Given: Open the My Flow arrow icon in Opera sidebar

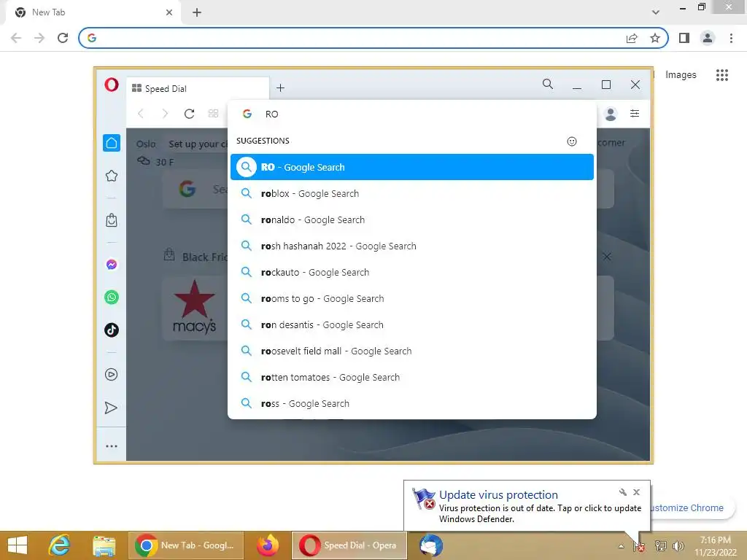Looking at the screenshot, I should [x=111, y=408].
